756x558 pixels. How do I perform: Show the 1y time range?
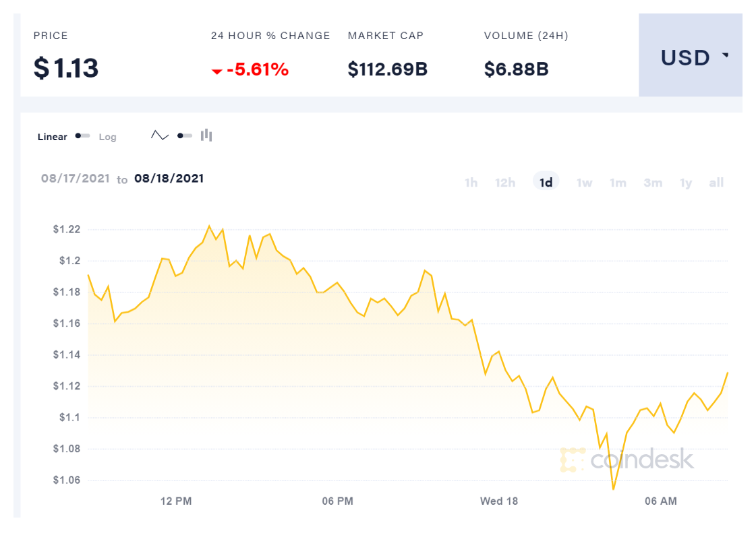point(686,183)
